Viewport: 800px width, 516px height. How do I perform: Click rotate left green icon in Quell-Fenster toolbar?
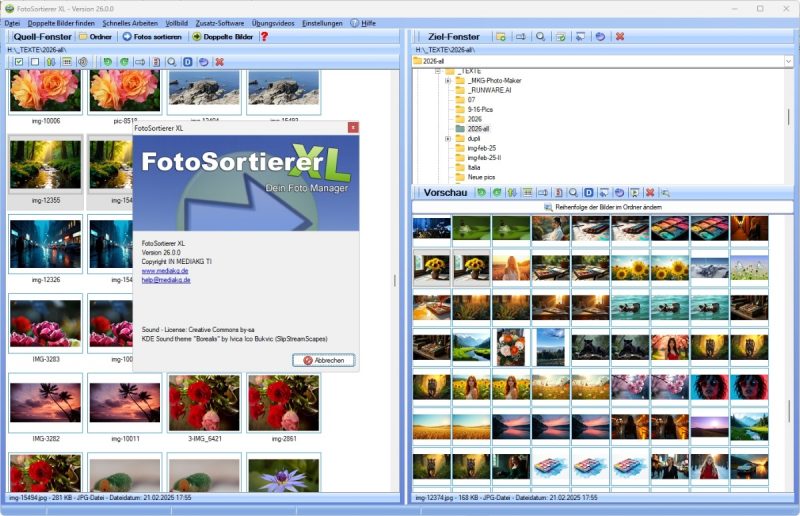[x=108, y=62]
